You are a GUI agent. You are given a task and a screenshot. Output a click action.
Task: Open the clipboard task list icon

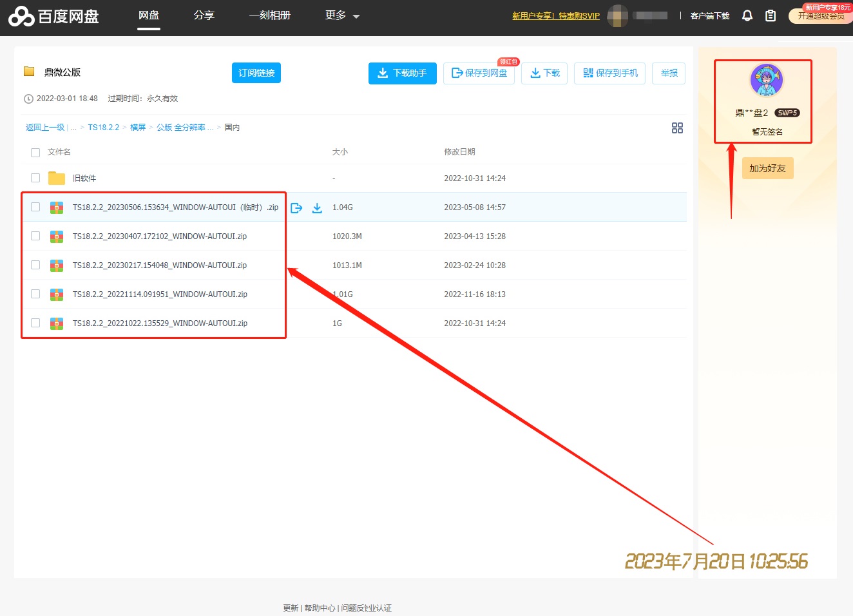(x=771, y=15)
